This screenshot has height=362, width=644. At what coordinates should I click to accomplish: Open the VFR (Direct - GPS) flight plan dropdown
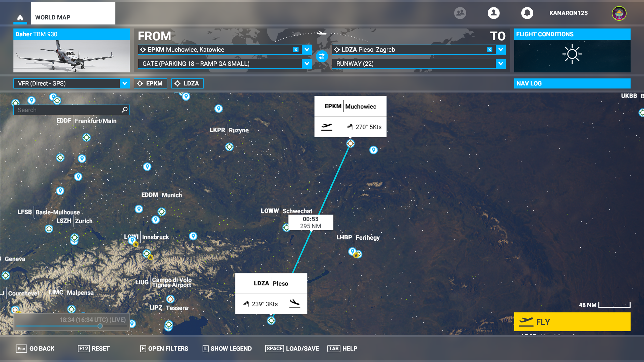[x=124, y=83]
